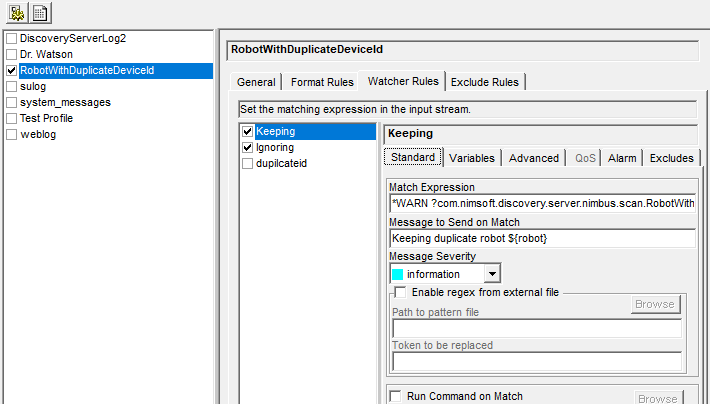Open the Format Rules tab

click(322, 82)
